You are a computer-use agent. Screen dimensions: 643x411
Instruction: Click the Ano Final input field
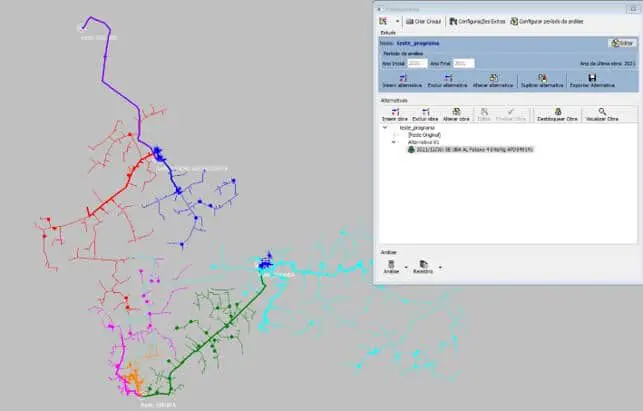pyautogui.click(x=463, y=64)
